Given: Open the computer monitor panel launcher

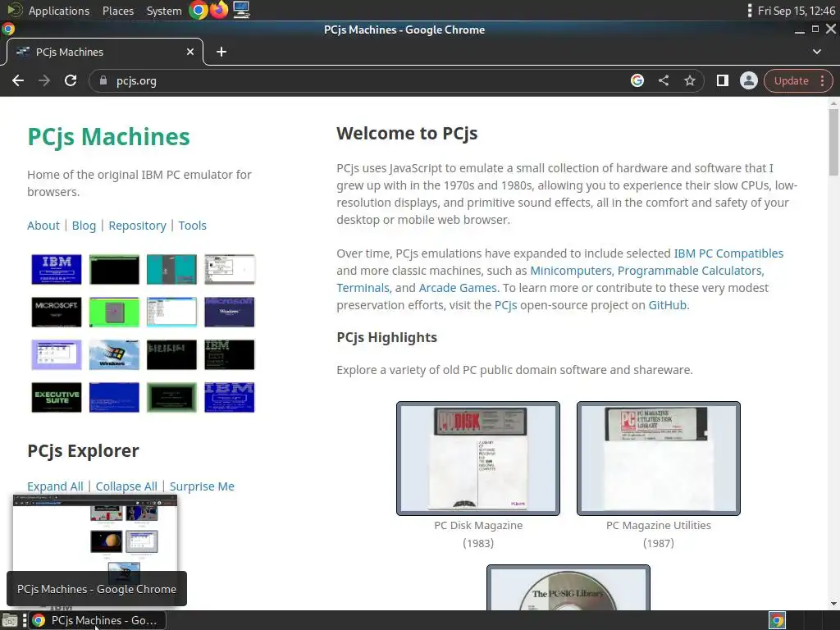Looking at the screenshot, I should pos(241,10).
